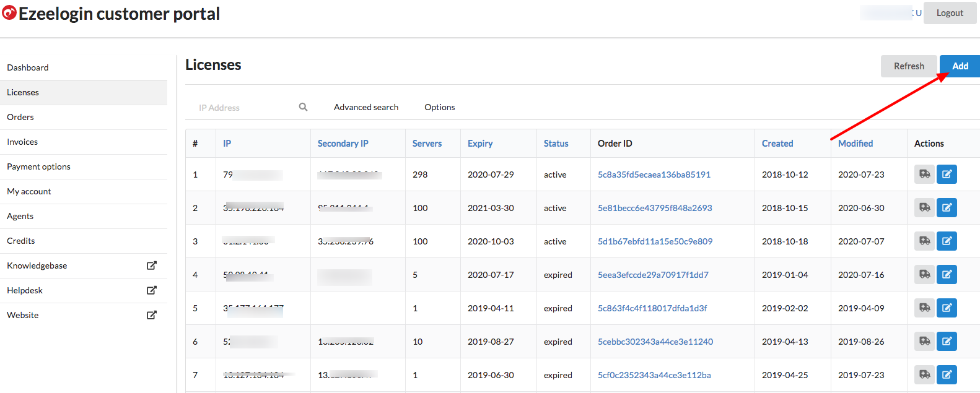Image resolution: width=980 pixels, height=393 pixels.
Task: Open Advanced search
Action: [x=366, y=107]
